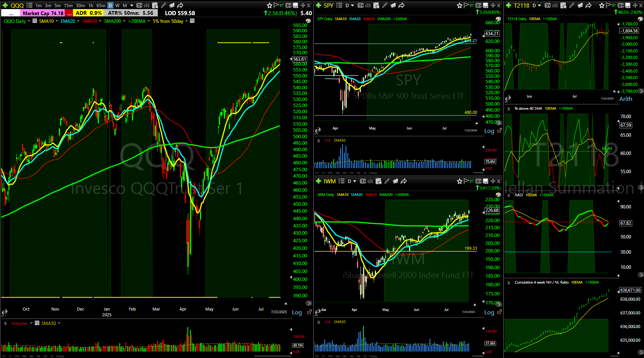The height and width of the screenshot is (358, 644).
Task: Click the T2118 ticker symbol label
Action: tap(521, 5)
